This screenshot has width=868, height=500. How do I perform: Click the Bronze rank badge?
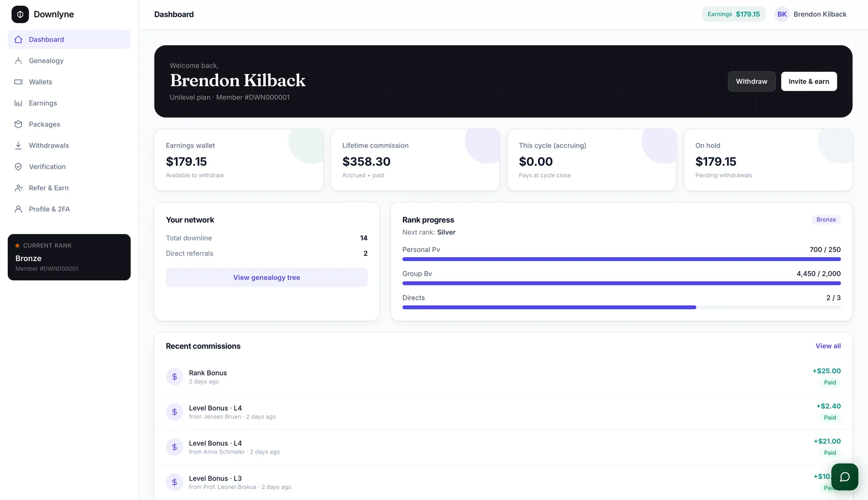tap(826, 220)
